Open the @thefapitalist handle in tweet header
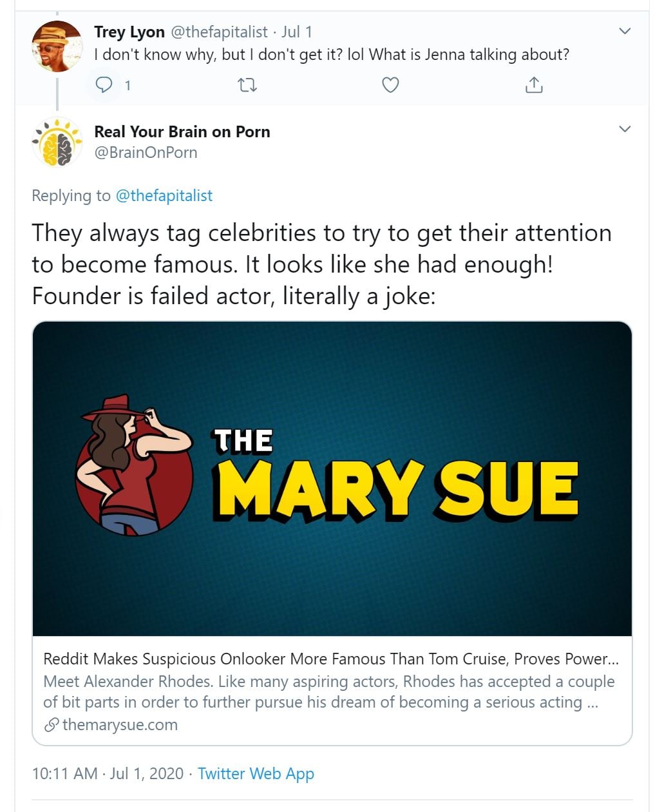The height and width of the screenshot is (812, 662). pyautogui.click(x=219, y=32)
